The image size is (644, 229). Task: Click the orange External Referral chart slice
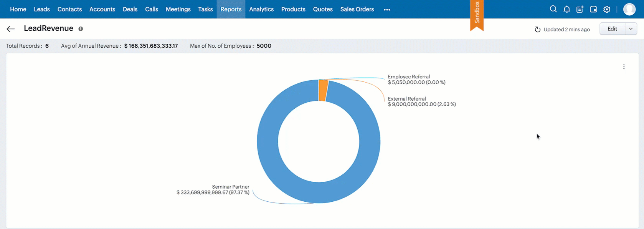point(323,90)
